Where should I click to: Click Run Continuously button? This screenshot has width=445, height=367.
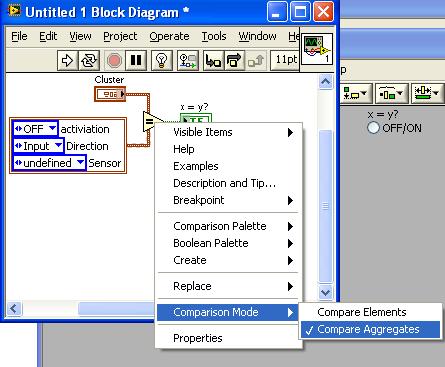pos(89,61)
